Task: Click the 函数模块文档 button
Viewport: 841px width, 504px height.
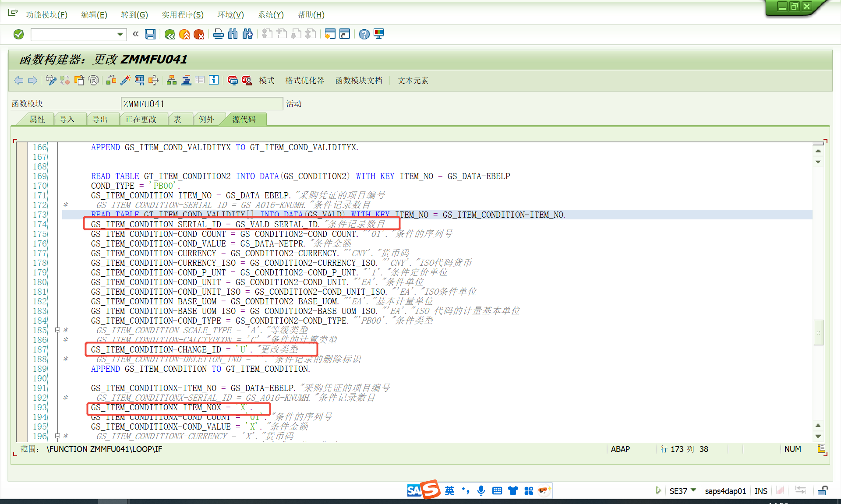Action: [359, 81]
